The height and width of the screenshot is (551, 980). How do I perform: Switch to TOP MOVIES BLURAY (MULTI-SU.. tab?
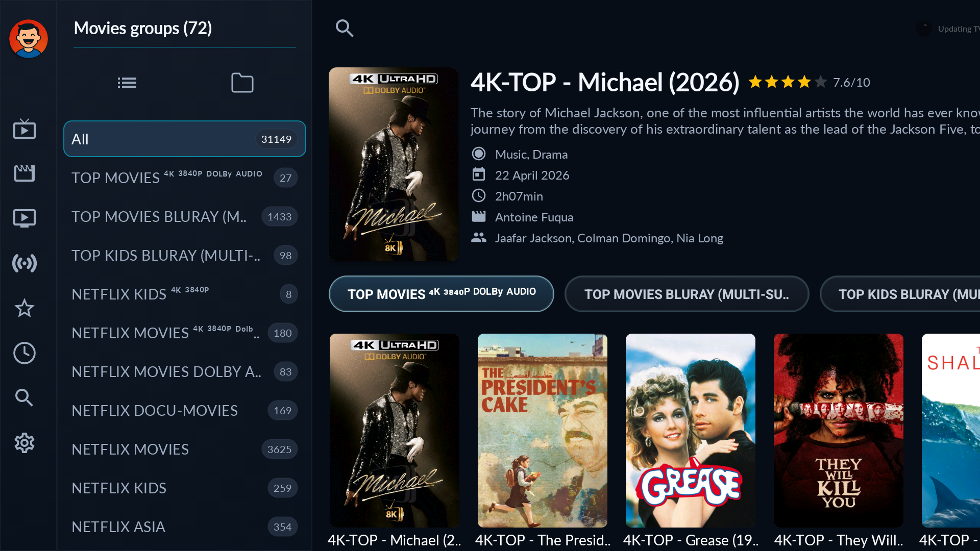pos(687,294)
